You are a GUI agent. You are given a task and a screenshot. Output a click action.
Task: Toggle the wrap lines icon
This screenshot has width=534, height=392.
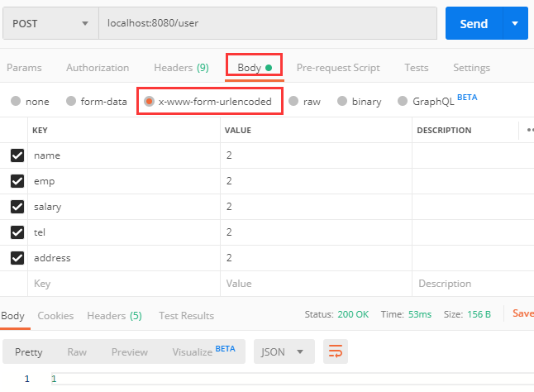336,351
